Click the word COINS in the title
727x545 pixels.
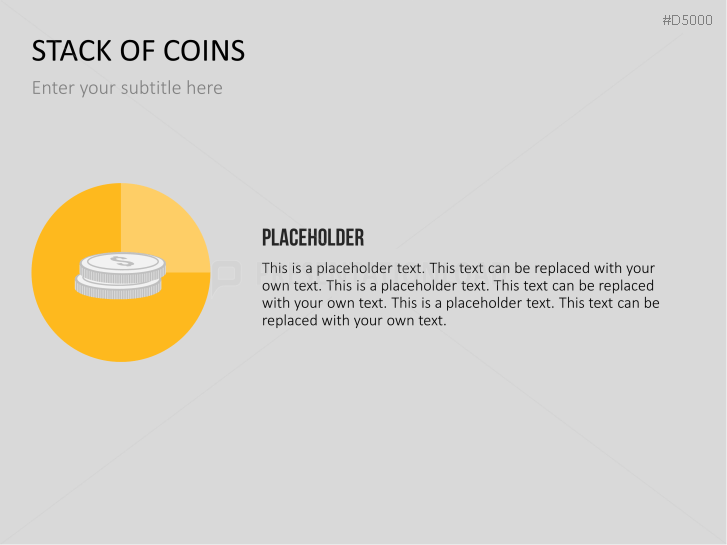click(206, 51)
